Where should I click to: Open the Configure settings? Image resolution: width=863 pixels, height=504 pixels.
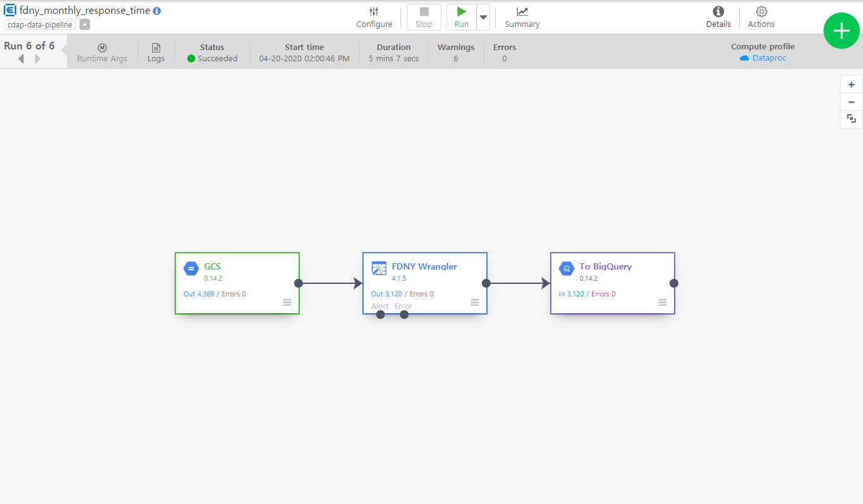click(374, 18)
